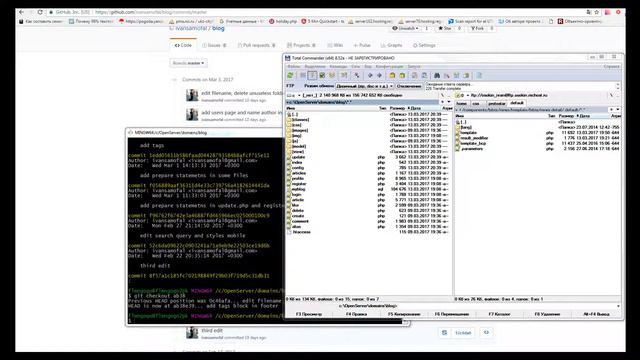The image size is (640, 360).
Task: Click the holiday.php bookmark in Chrome
Action: [283, 21]
